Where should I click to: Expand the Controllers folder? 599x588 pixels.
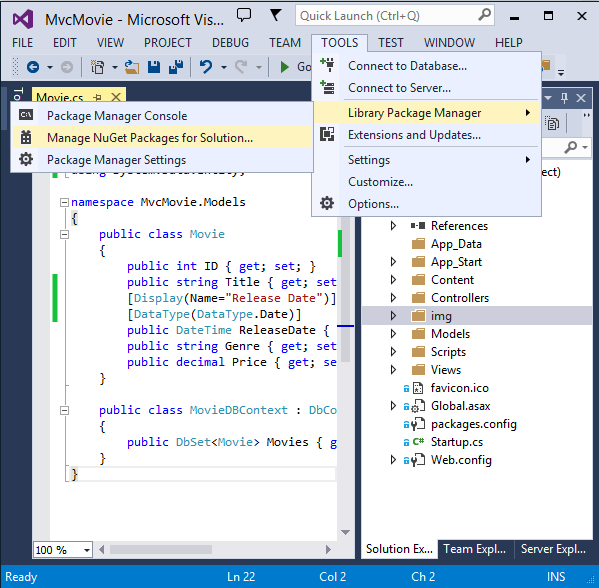point(393,298)
